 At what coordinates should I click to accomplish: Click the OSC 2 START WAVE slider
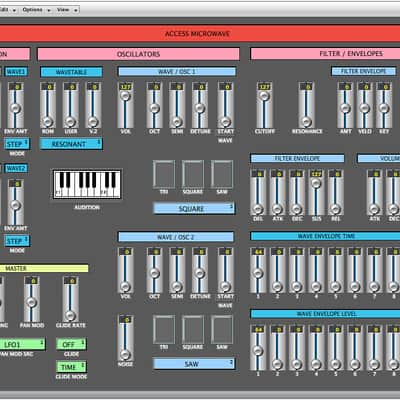pos(226,270)
